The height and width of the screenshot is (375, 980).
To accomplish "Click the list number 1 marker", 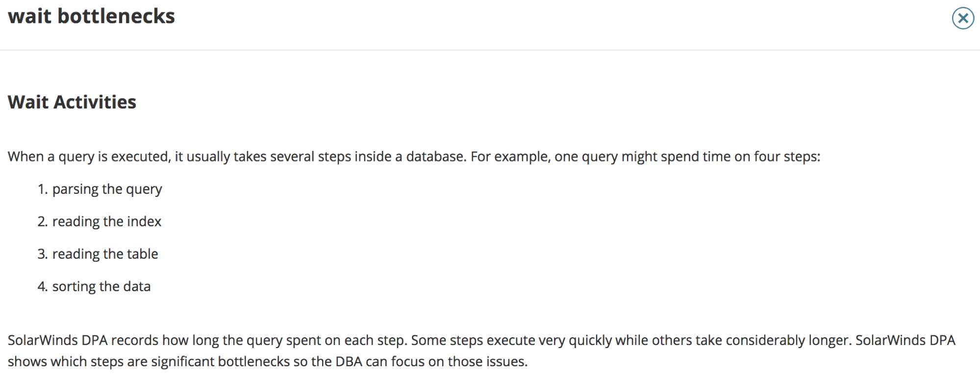I will [x=43, y=189].
